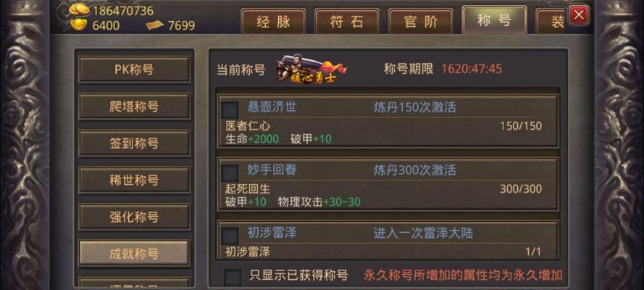Open the PK称号 category
The width and height of the screenshot is (644, 290).
click(x=134, y=70)
